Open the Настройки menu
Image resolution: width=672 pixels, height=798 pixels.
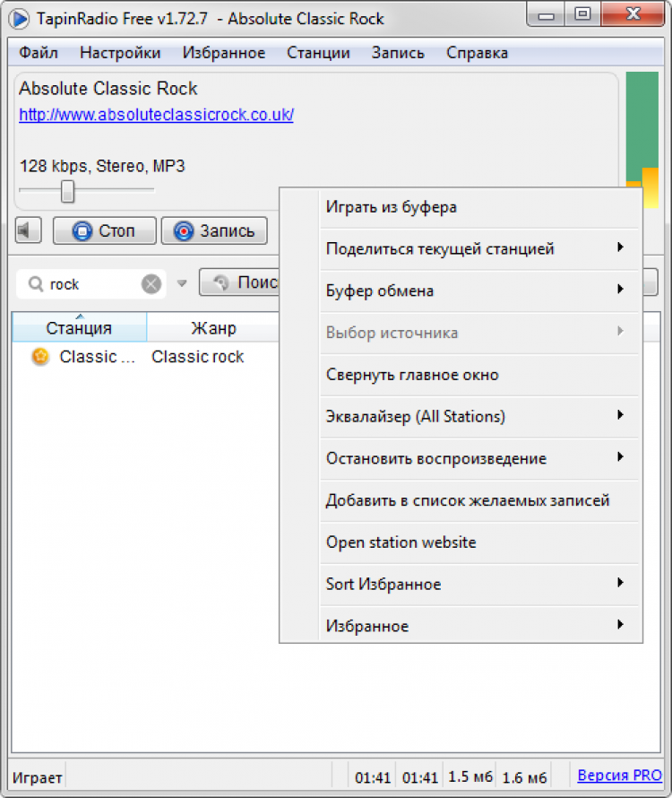click(x=120, y=53)
